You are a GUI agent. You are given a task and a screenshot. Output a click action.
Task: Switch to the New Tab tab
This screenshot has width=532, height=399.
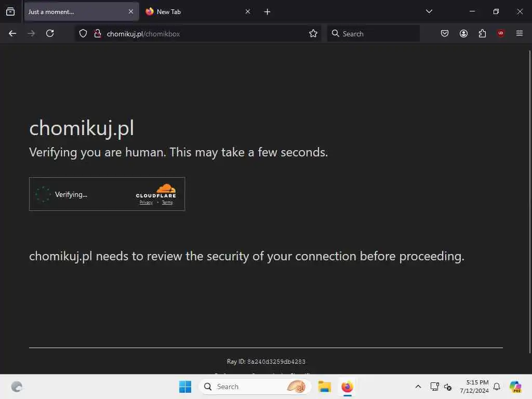[x=198, y=11]
